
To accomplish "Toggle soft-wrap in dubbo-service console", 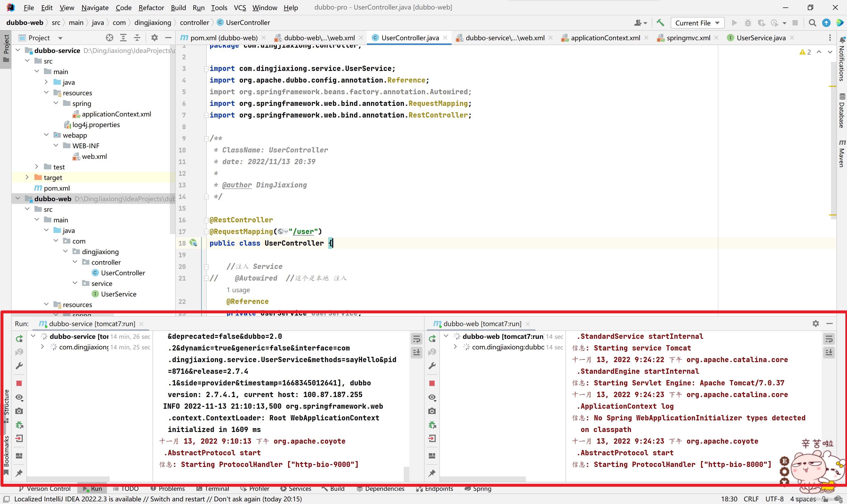I will point(416,339).
